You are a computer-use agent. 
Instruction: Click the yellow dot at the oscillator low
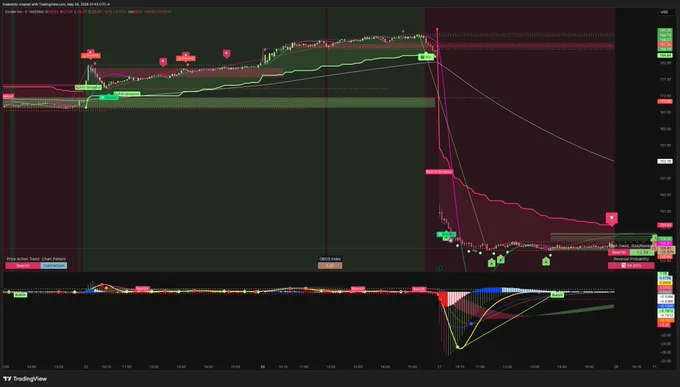[x=458, y=347]
